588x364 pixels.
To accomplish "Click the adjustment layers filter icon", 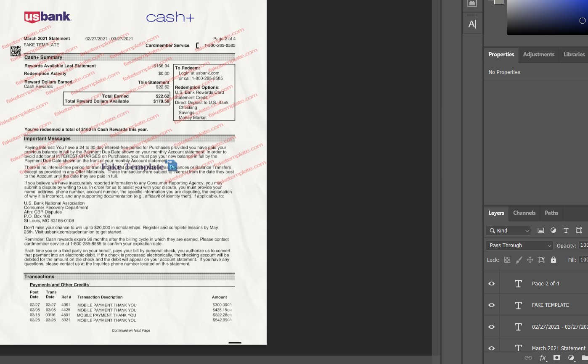I will 554,230.
